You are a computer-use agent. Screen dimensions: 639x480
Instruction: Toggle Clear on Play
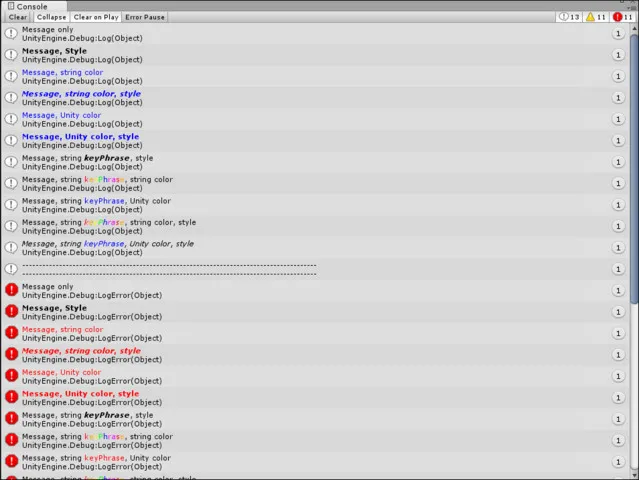click(x=96, y=17)
